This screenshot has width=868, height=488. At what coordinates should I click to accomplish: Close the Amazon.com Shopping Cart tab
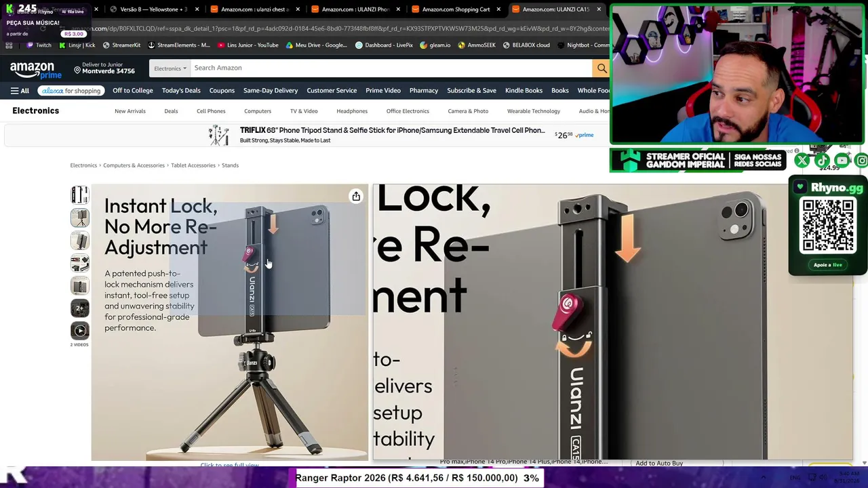pos(498,9)
